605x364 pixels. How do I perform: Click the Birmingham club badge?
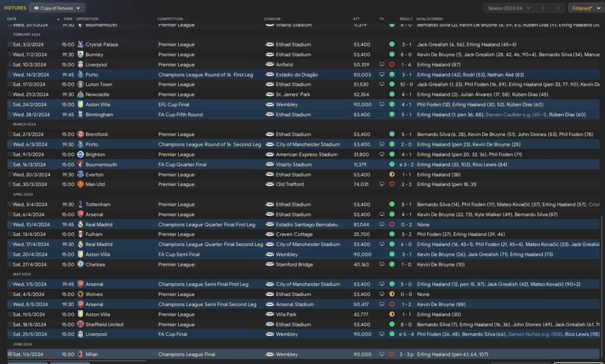point(80,115)
